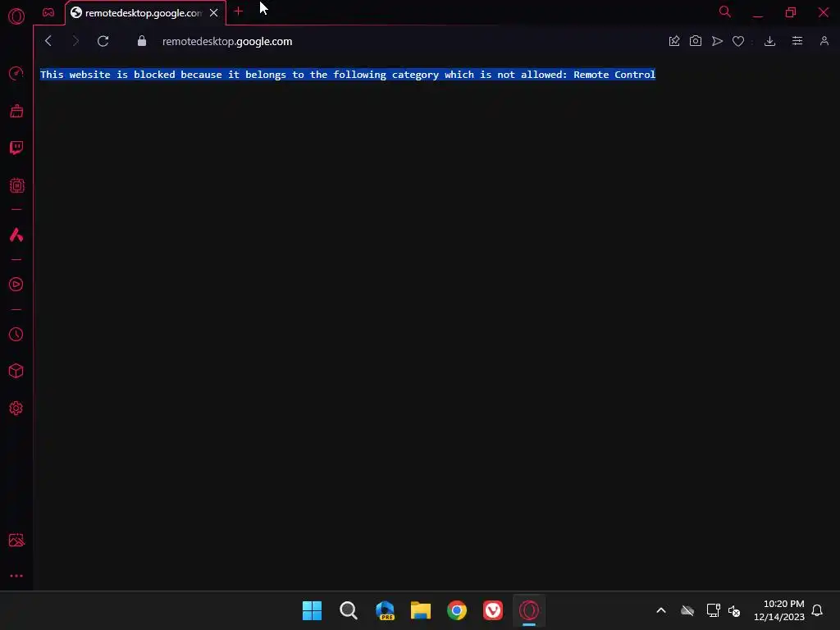Open a new tab with plus
Viewport: 840px width, 630px height.
click(x=239, y=11)
